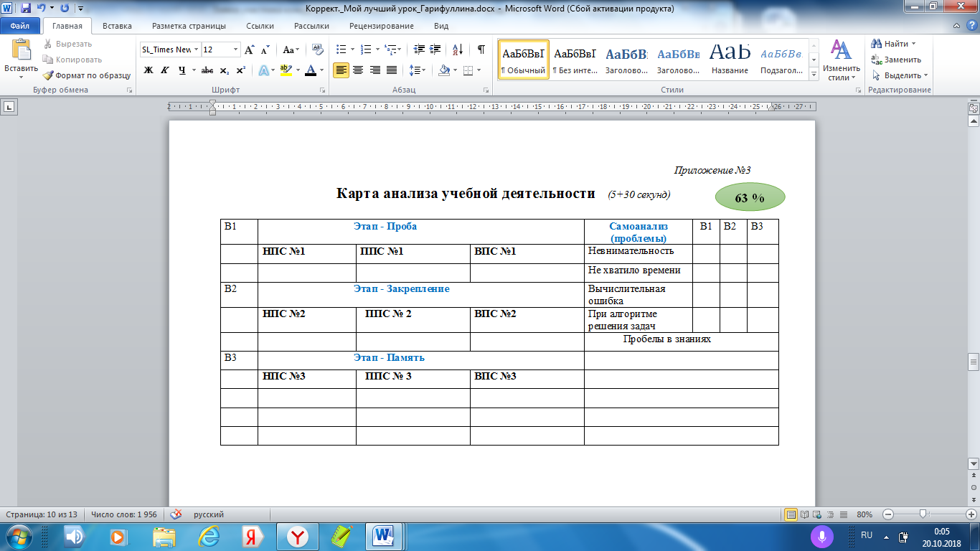980x551 pixels.
Task: Toggle show paragraph marks ¶
Action: click(481, 50)
